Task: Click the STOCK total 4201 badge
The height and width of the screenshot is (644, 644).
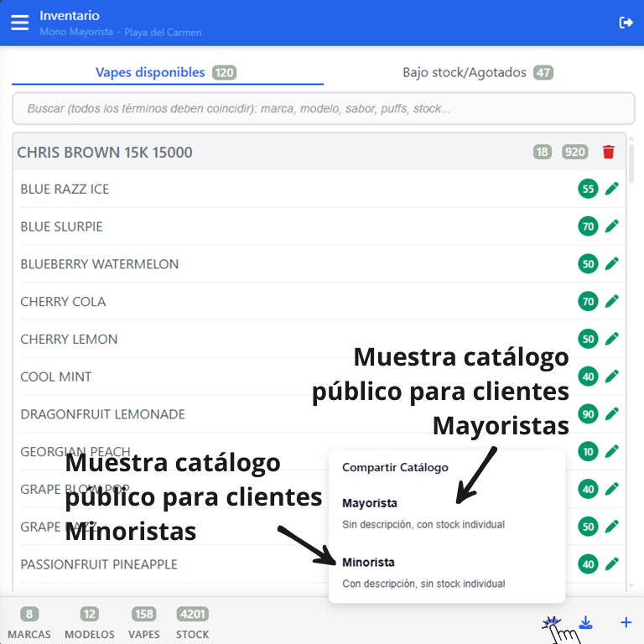Action: click(x=192, y=614)
